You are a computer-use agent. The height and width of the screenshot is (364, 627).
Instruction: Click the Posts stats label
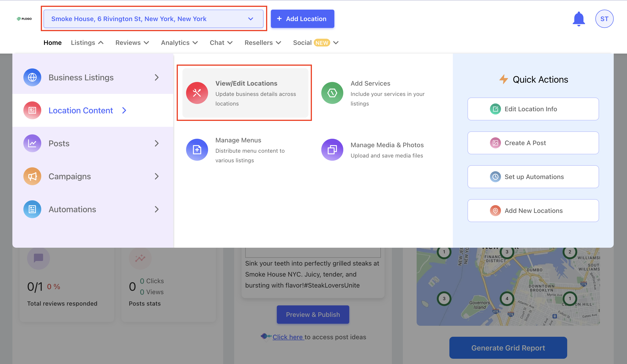pyautogui.click(x=145, y=303)
